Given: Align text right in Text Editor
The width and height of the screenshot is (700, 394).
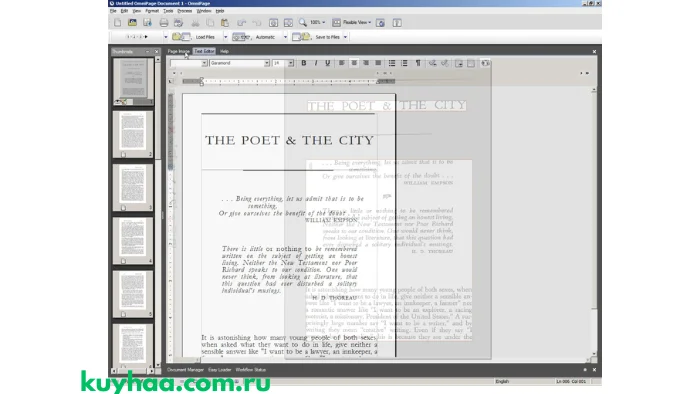Looking at the screenshot, I should [366, 63].
